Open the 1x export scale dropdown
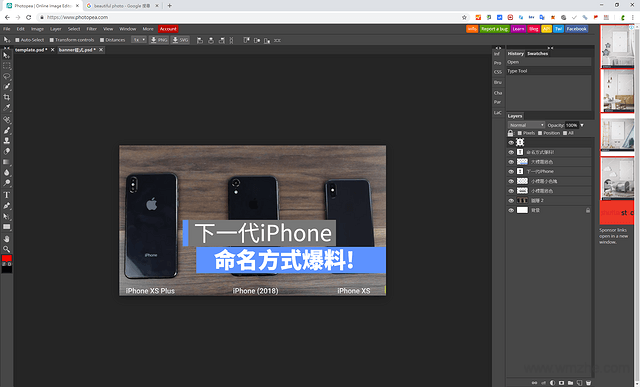 coord(139,40)
